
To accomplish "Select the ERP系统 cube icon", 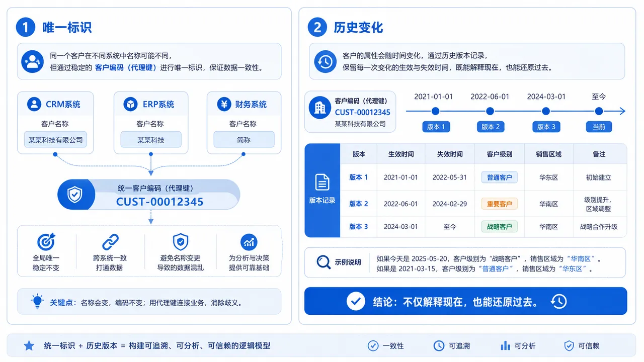I will coord(131,104).
